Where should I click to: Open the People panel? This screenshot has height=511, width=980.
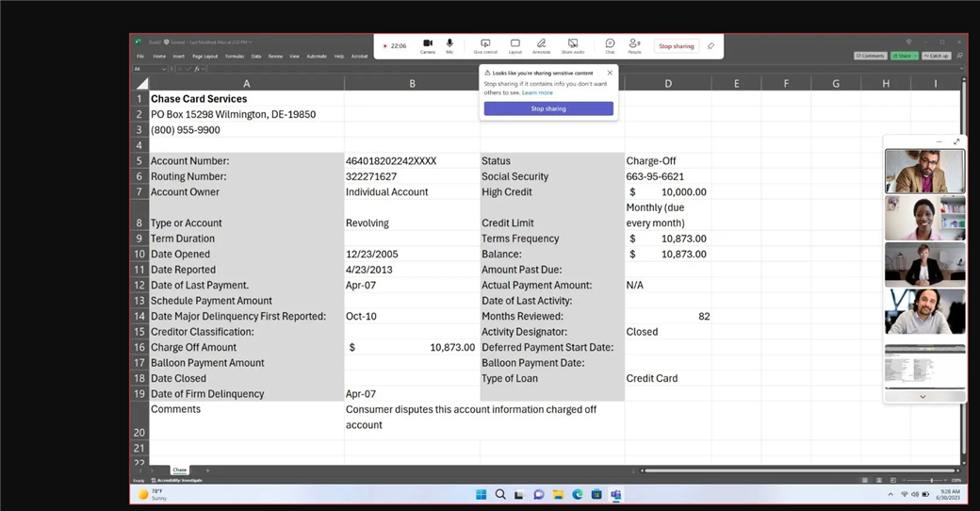[x=634, y=45]
